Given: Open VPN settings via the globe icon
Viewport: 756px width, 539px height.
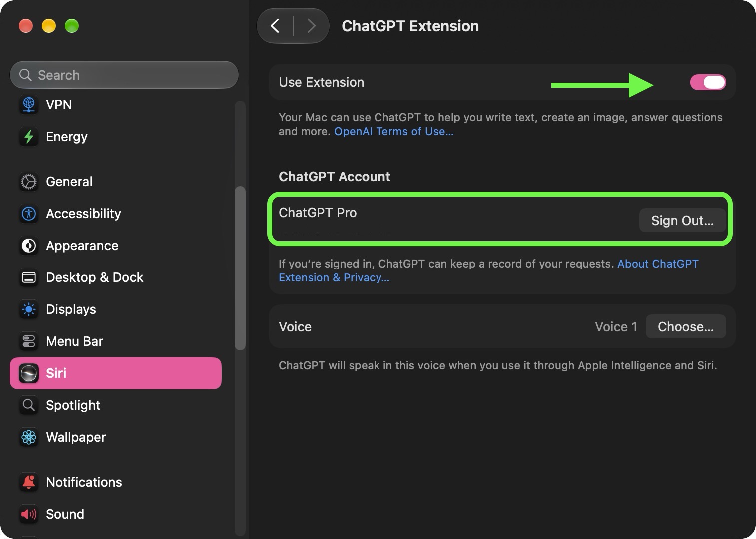Looking at the screenshot, I should click(29, 105).
